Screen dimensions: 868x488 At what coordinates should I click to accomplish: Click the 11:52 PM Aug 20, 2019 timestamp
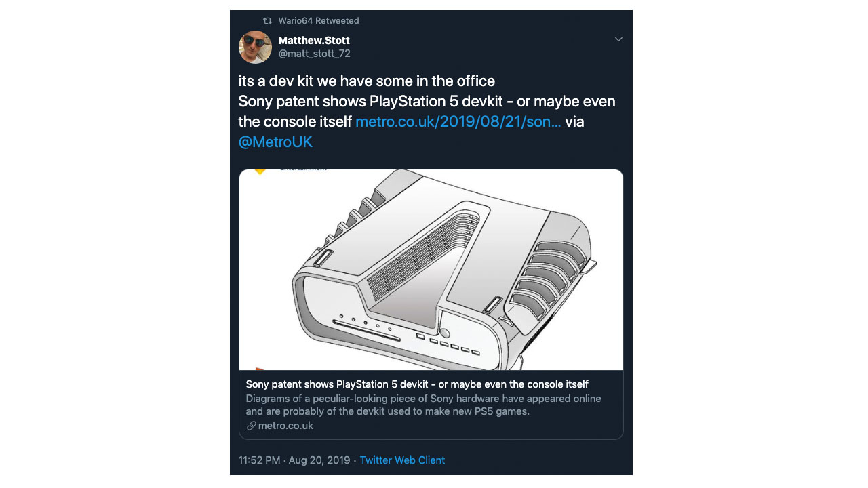pos(294,460)
